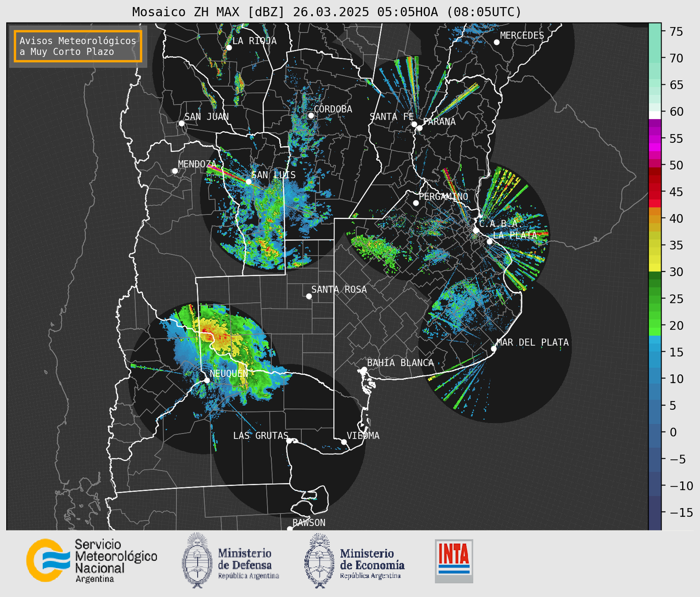Click the RAWSON city marker dot
700x597 pixels.
(290, 528)
